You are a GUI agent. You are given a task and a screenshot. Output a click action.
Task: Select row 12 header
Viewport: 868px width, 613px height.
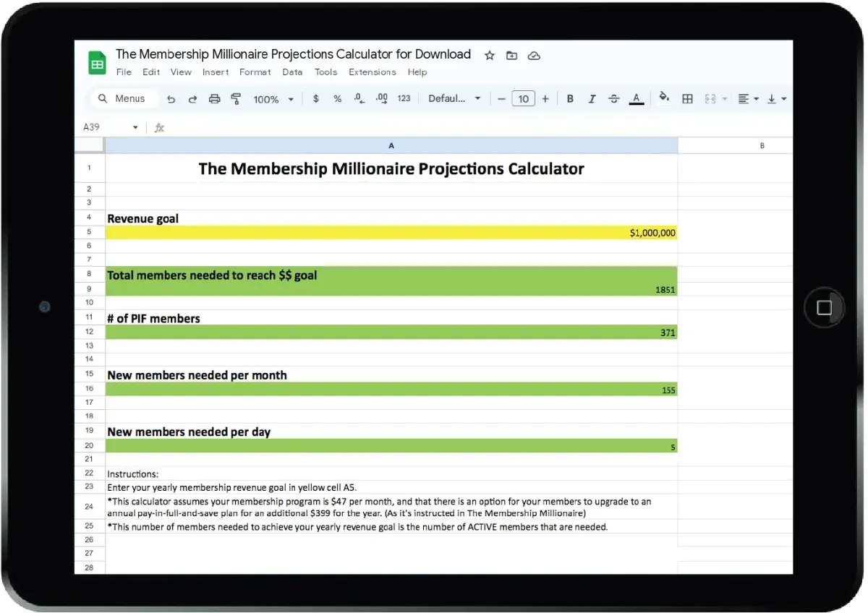[x=89, y=332]
